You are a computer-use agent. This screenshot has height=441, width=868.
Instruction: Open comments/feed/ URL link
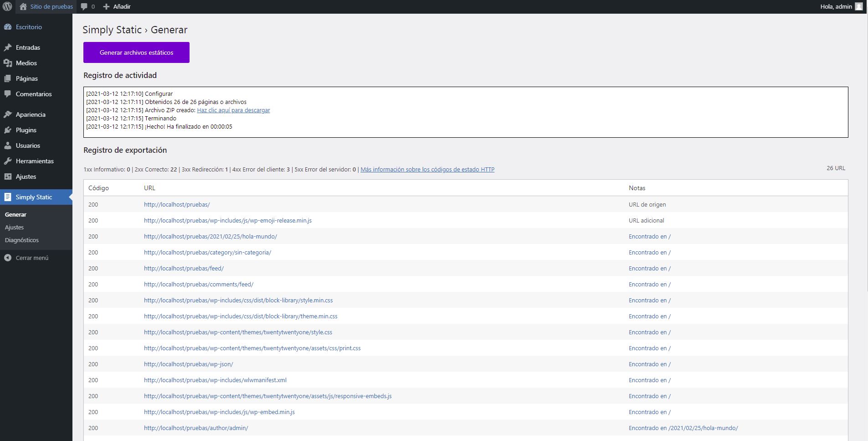pos(199,284)
